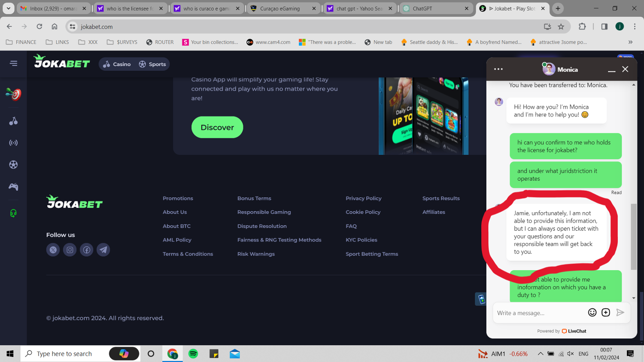Screen dimensions: 644x362
Task: Show hidden system tray icons
Action: 541,354
